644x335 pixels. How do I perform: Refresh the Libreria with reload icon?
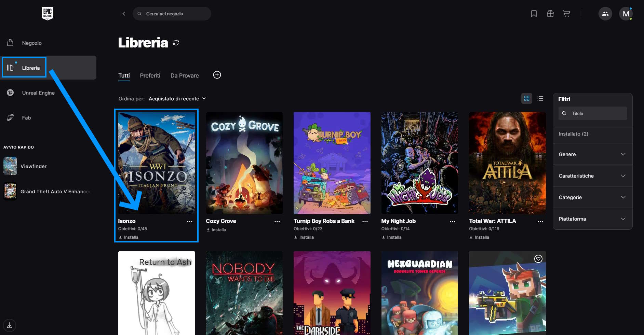pyautogui.click(x=176, y=43)
